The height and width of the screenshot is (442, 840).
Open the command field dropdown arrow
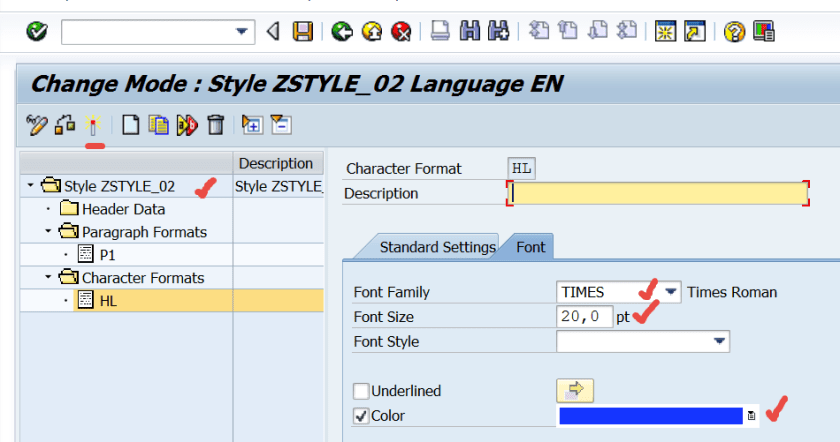243,32
